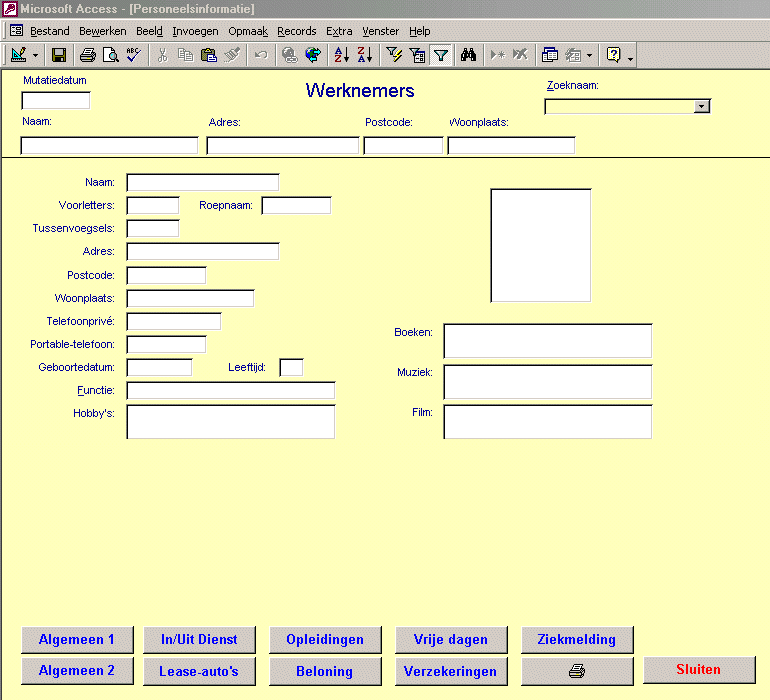The image size is (770, 700).
Task: Open the In/Uit Dienst section
Action: (x=199, y=640)
